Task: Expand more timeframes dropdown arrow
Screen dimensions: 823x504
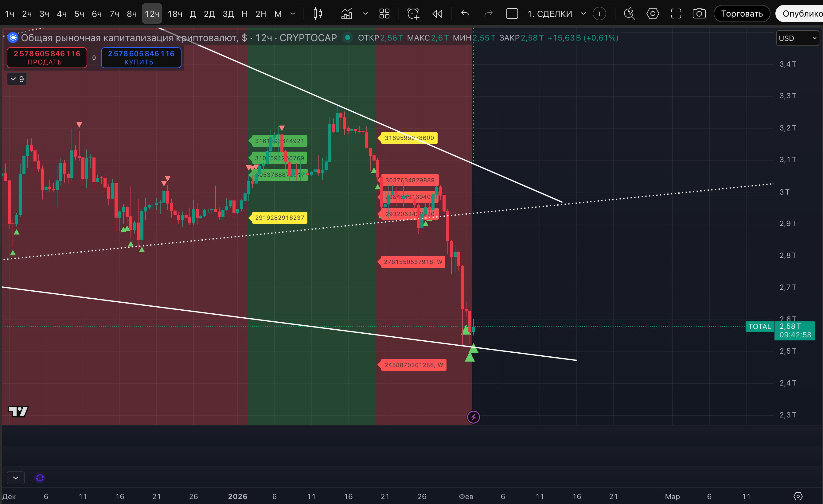Action: [x=293, y=14]
